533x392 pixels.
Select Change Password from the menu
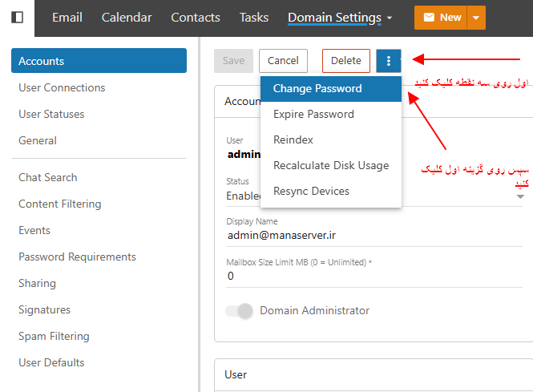pos(331,89)
